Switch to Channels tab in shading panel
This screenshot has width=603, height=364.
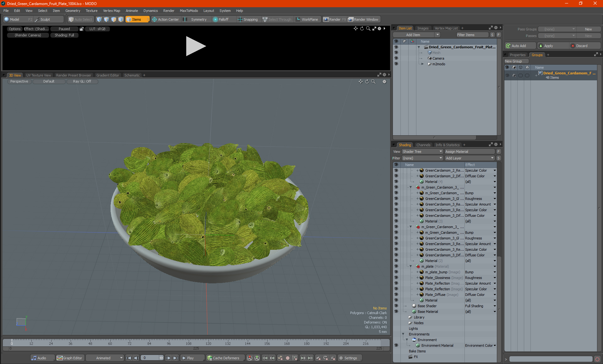click(423, 145)
